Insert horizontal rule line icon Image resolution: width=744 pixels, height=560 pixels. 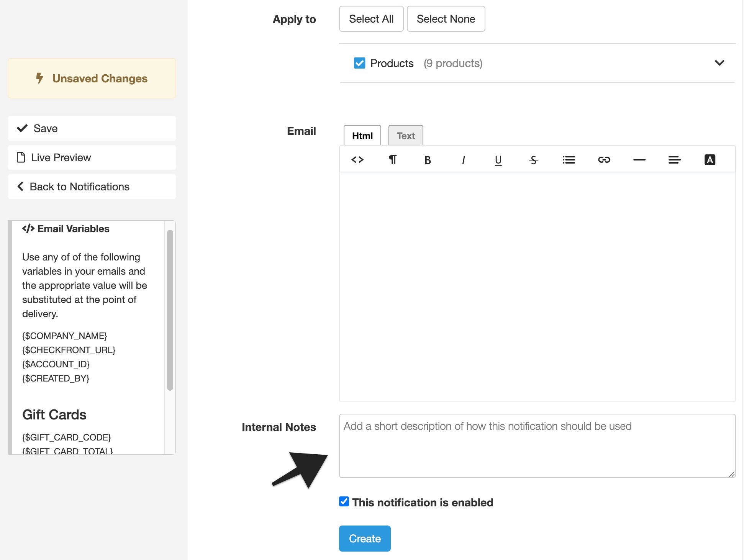(x=639, y=160)
